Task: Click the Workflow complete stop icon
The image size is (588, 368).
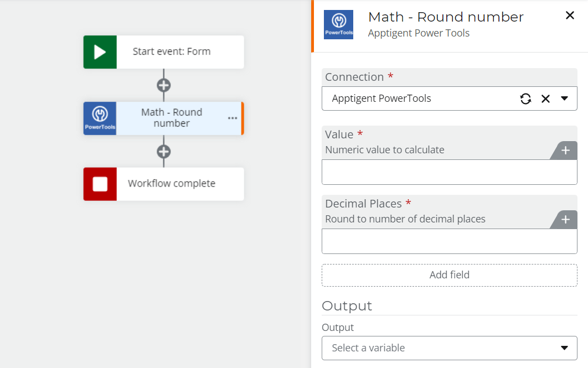Action: point(99,184)
